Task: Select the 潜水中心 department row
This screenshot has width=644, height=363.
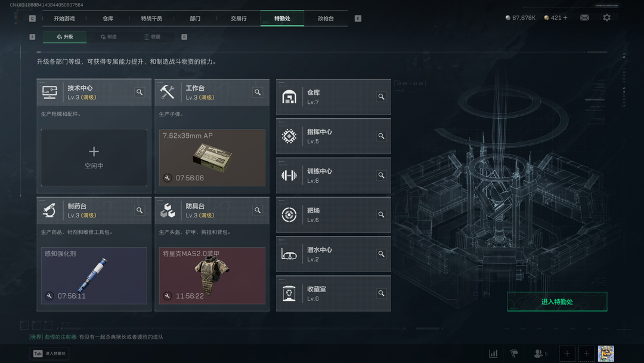Action: [x=333, y=254]
